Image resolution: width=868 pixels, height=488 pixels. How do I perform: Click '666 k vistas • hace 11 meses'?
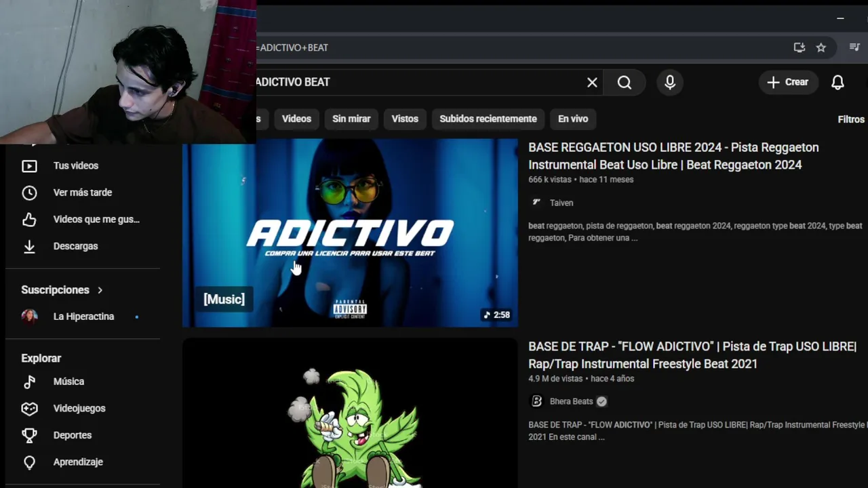[x=581, y=180]
